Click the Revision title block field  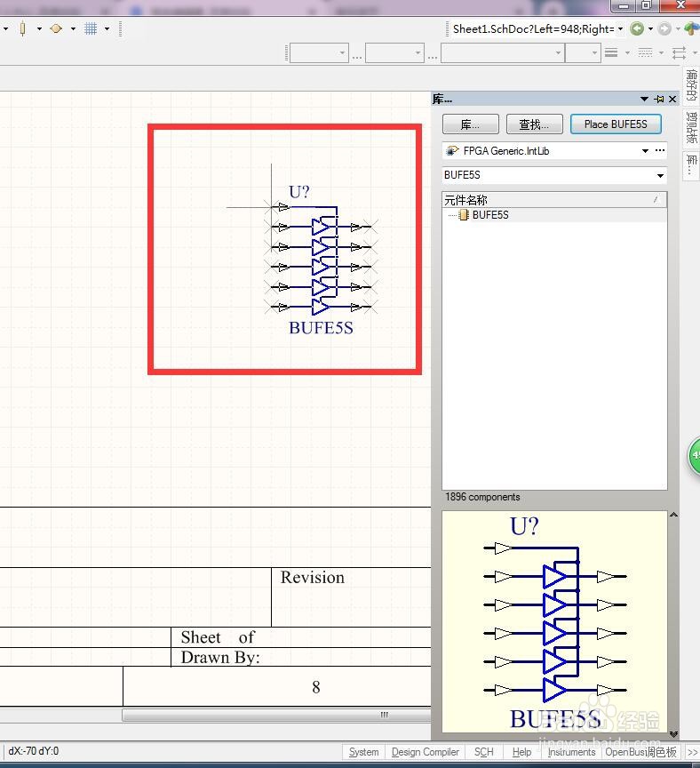(x=313, y=578)
